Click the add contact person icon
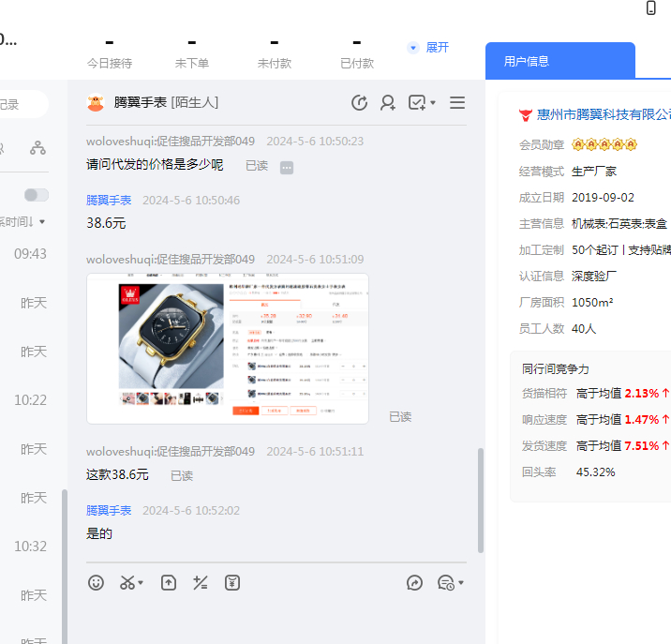Viewport: 671px width, 644px height. click(x=387, y=103)
